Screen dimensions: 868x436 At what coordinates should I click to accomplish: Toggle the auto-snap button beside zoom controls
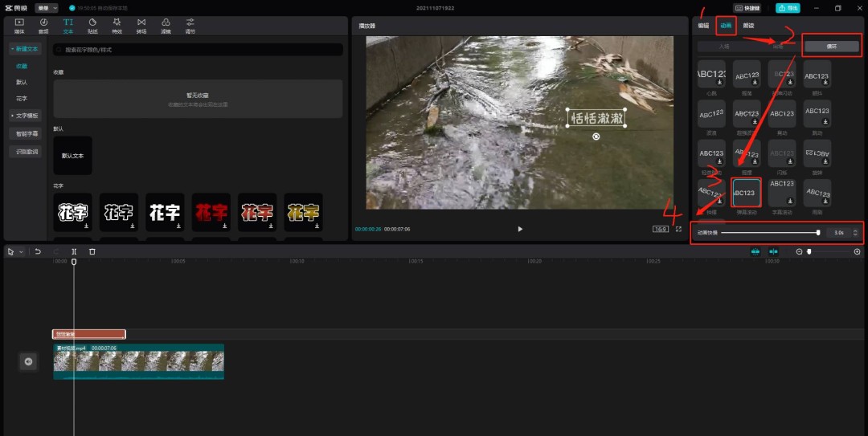[772, 251]
